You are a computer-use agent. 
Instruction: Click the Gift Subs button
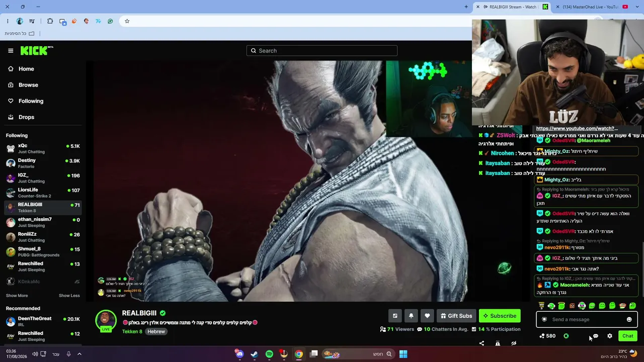456,316
